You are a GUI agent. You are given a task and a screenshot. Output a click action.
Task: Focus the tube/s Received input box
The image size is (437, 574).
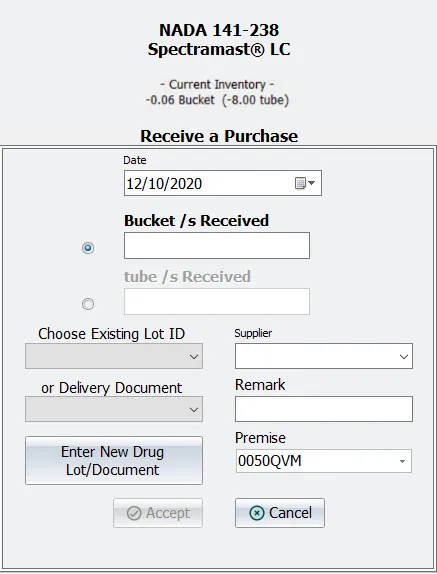point(217,301)
